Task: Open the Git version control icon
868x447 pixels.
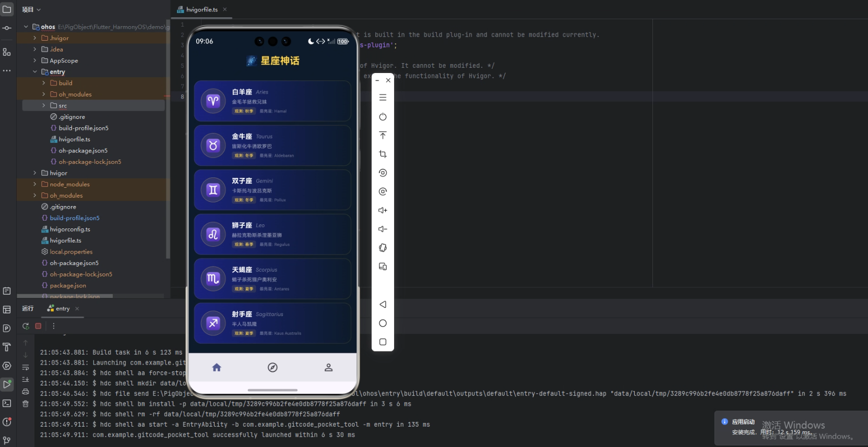Action: point(7,441)
